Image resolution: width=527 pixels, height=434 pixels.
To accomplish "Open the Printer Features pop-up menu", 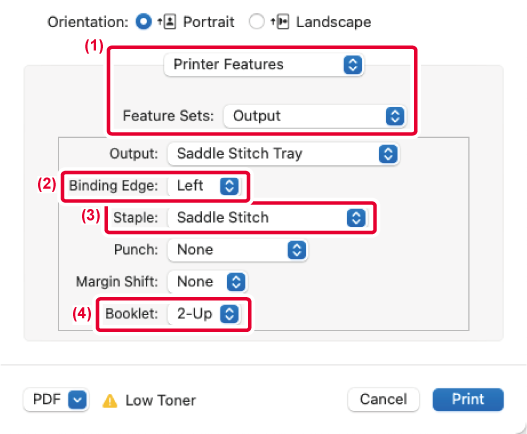I will (264, 65).
